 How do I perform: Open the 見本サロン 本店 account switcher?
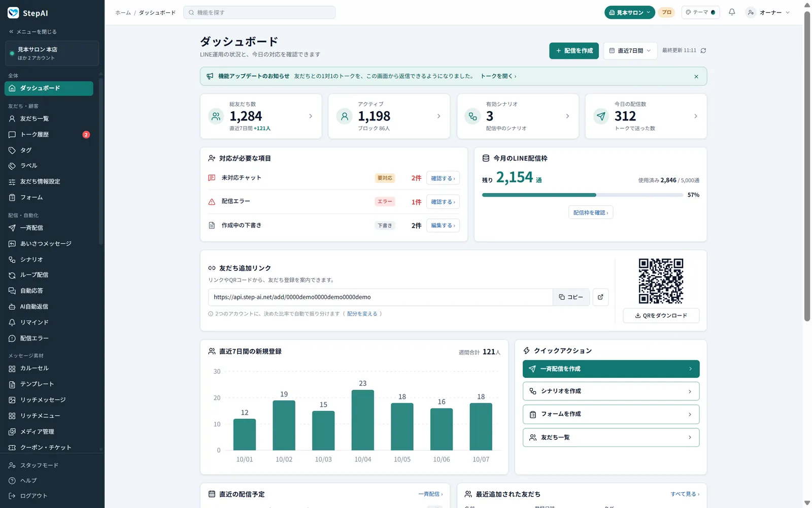click(x=52, y=53)
